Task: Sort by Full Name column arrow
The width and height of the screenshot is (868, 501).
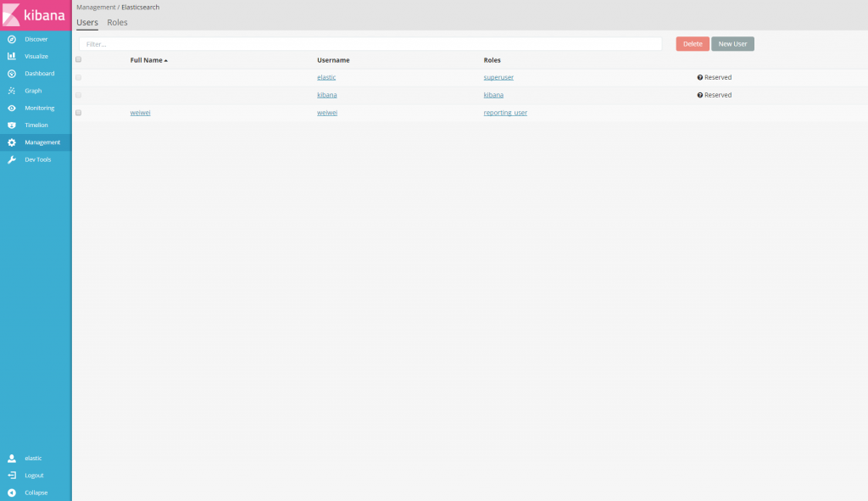Action: tap(165, 60)
